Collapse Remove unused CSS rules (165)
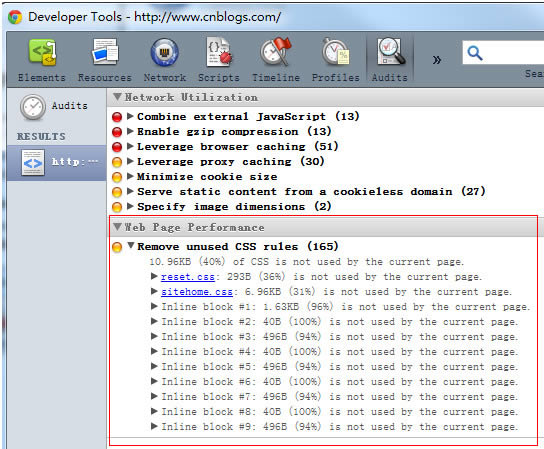This screenshot has width=544, height=449. 130,246
